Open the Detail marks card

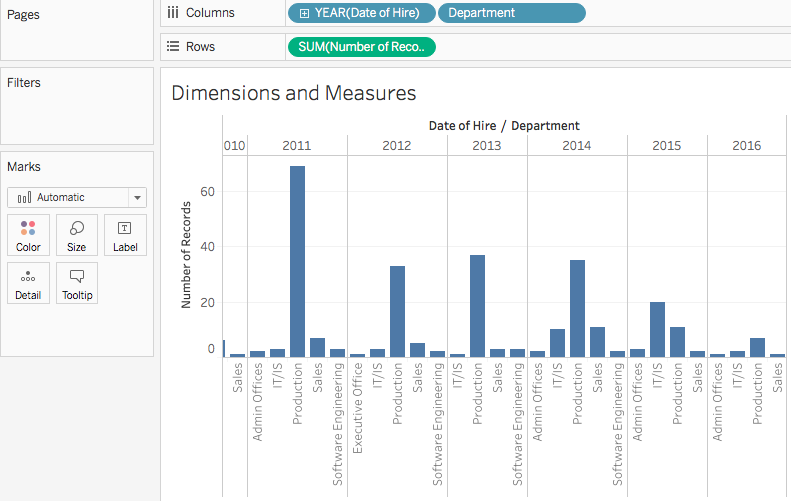coord(28,283)
